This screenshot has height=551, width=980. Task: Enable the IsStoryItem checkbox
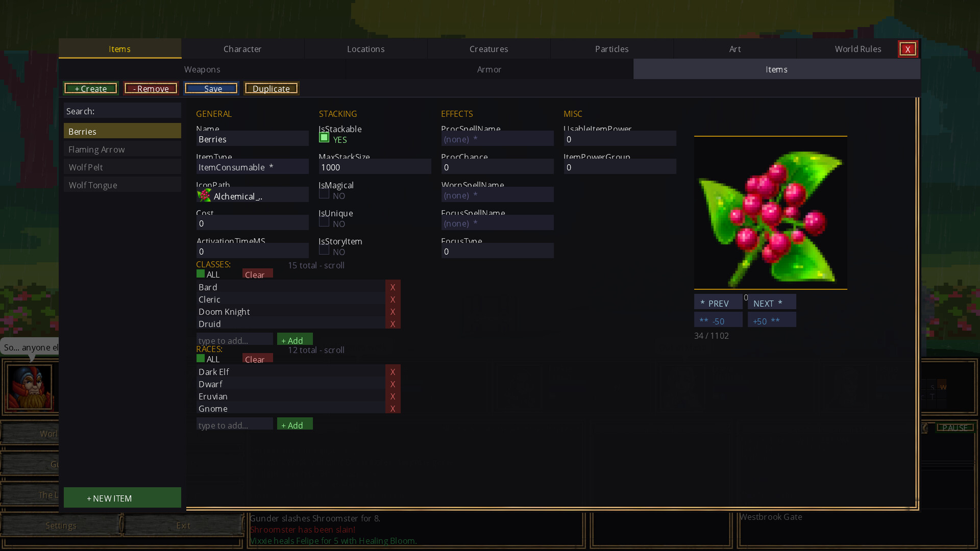tap(324, 251)
